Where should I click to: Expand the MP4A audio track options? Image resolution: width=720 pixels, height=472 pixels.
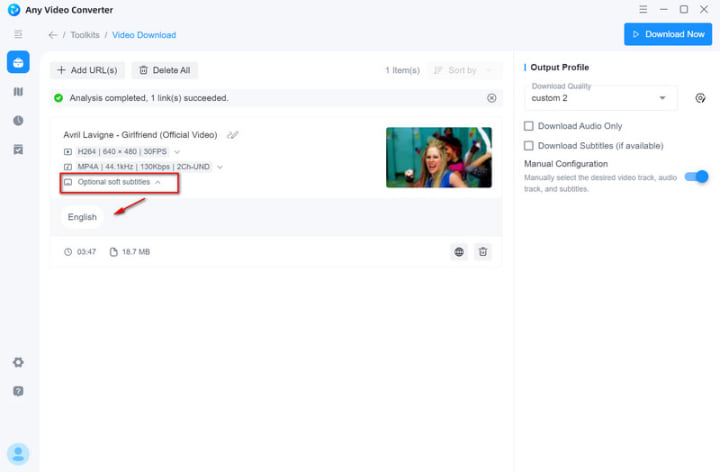pos(220,167)
